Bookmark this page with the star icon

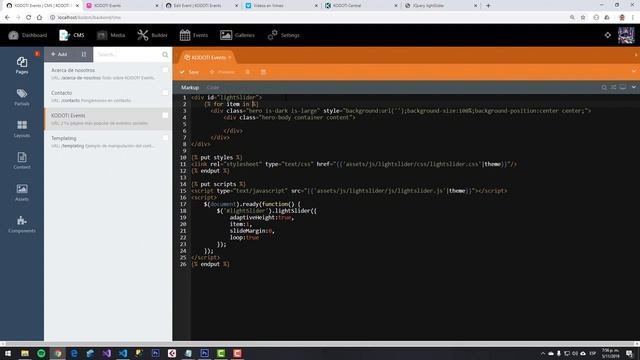(x=583, y=18)
